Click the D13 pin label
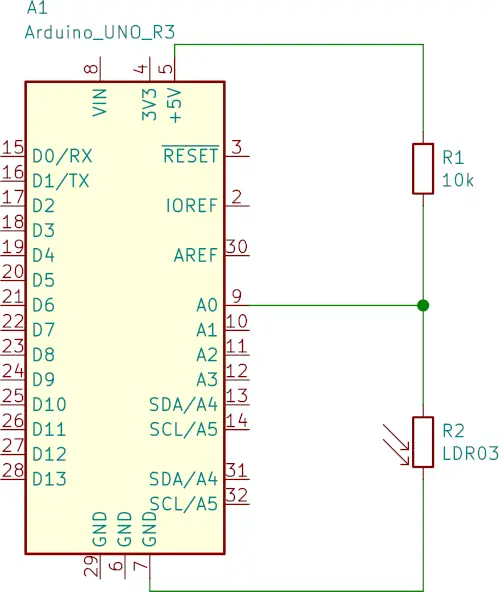Viewport: 500px width, 592px height. coord(49,479)
